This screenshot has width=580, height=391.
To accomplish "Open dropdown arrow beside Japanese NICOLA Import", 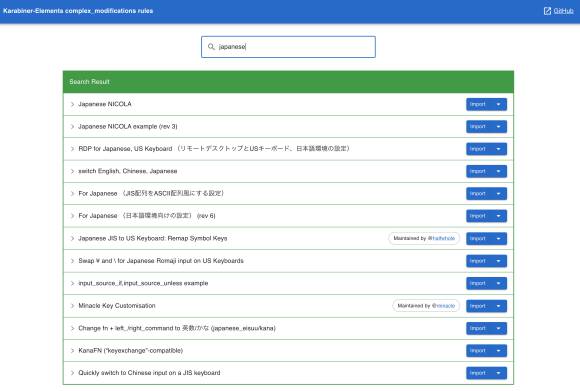I will [498, 104].
